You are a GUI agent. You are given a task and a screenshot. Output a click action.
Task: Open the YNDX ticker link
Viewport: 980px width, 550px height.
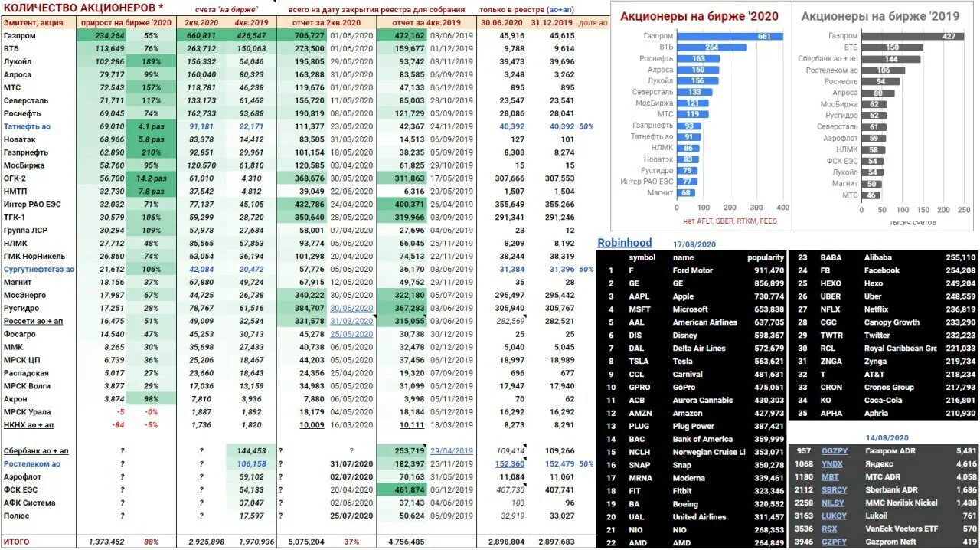click(x=831, y=464)
